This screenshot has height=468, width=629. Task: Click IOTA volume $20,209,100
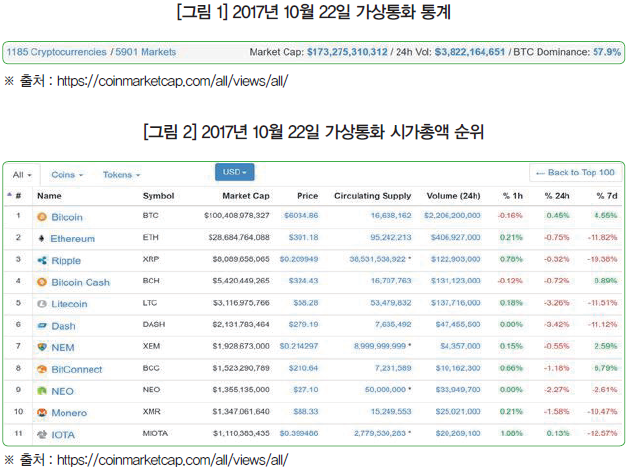pos(458,433)
